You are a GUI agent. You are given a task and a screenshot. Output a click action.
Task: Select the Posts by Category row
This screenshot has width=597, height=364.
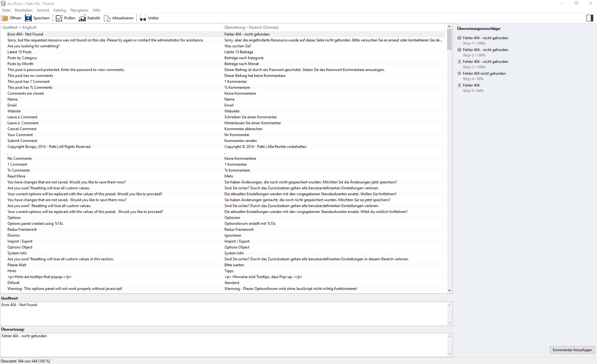pos(22,58)
